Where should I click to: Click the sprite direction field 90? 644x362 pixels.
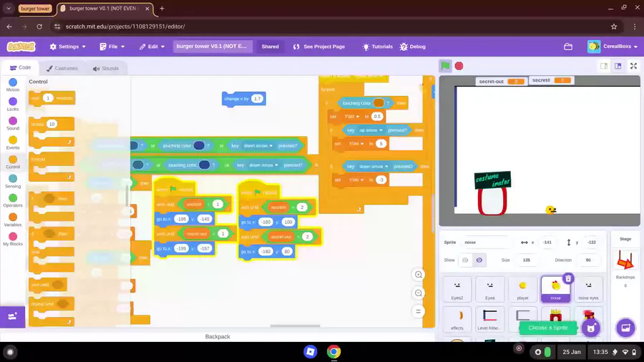pyautogui.click(x=588, y=260)
